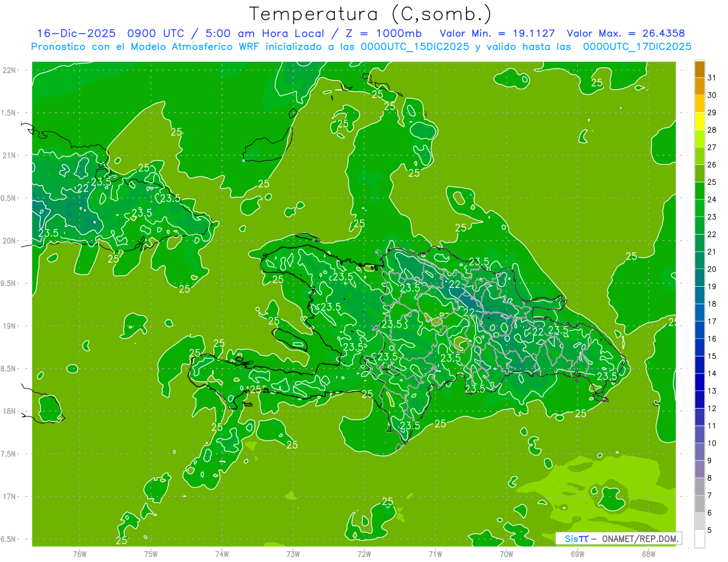Click the color scale value 11
This screenshot has width=728, height=562.
(712, 426)
